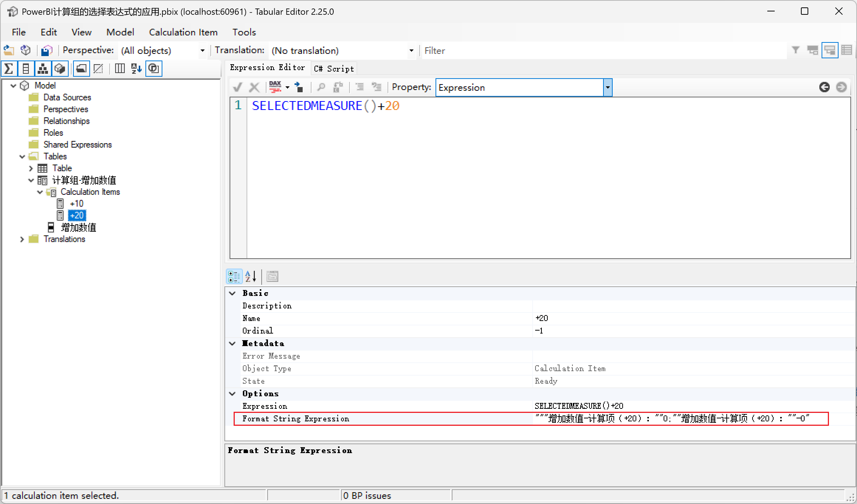Toggle display of partitions in tree

tap(60, 69)
